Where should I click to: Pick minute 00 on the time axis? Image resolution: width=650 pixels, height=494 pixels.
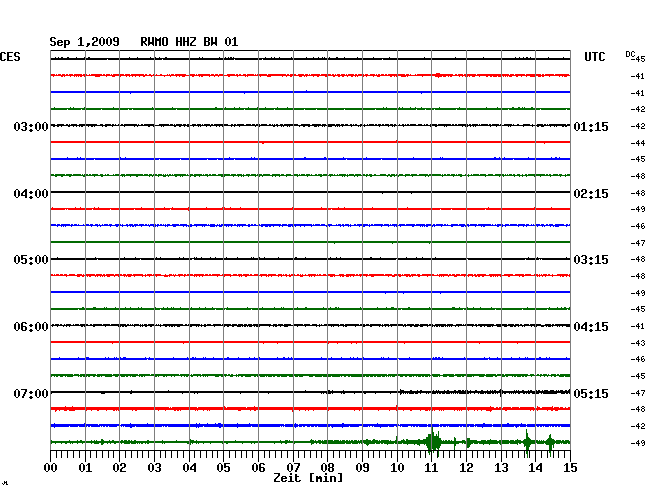point(51,468)
